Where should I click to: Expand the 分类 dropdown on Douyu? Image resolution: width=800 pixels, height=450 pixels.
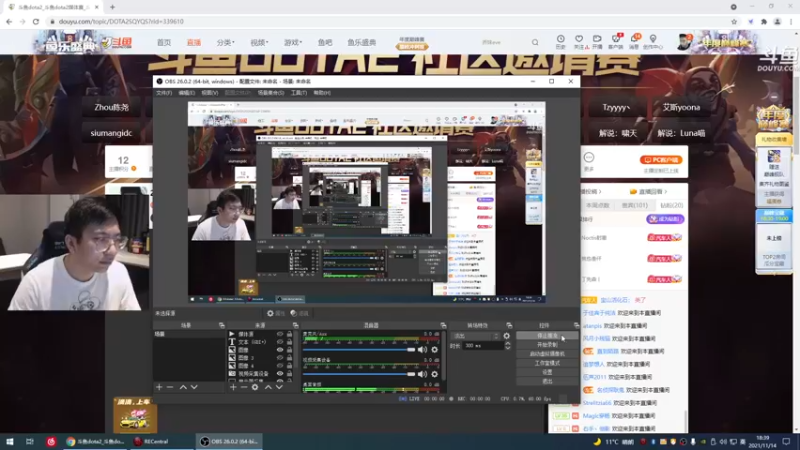click(x=225, y=42)
